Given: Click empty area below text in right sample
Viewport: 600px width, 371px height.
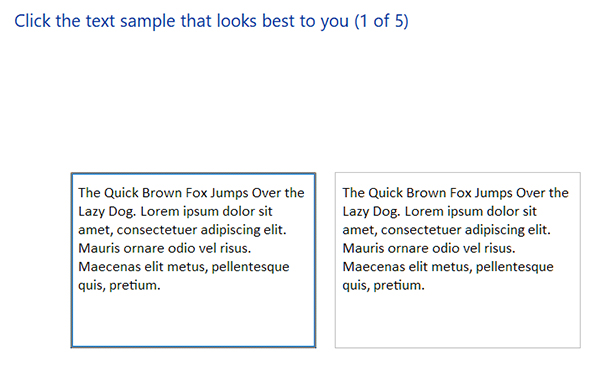Looking at the screenshot, I should (458, 319).
